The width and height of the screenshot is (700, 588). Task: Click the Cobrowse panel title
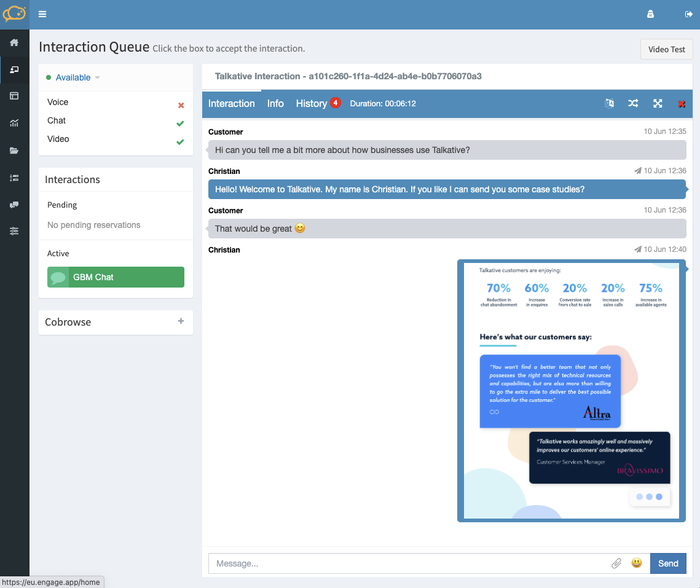68,322
